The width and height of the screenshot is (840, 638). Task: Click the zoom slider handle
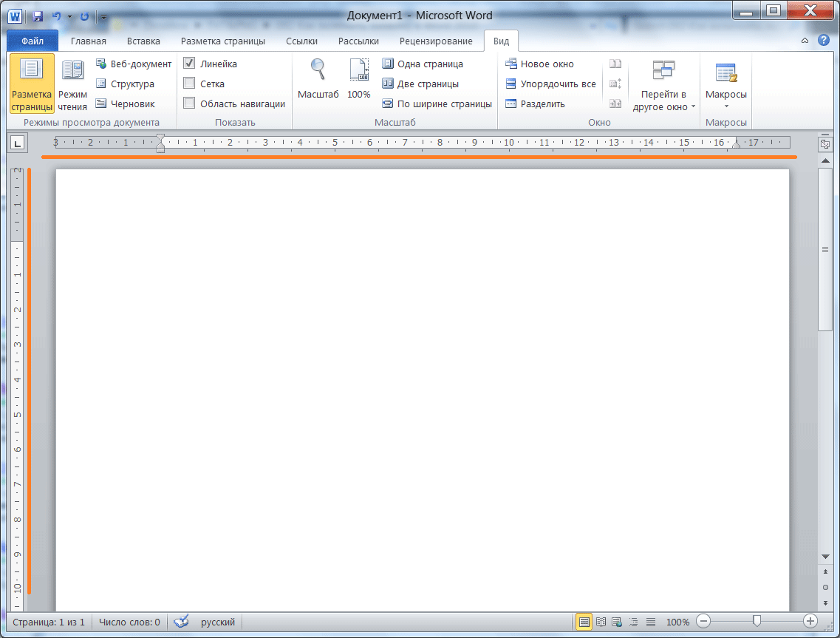point(757,621)
